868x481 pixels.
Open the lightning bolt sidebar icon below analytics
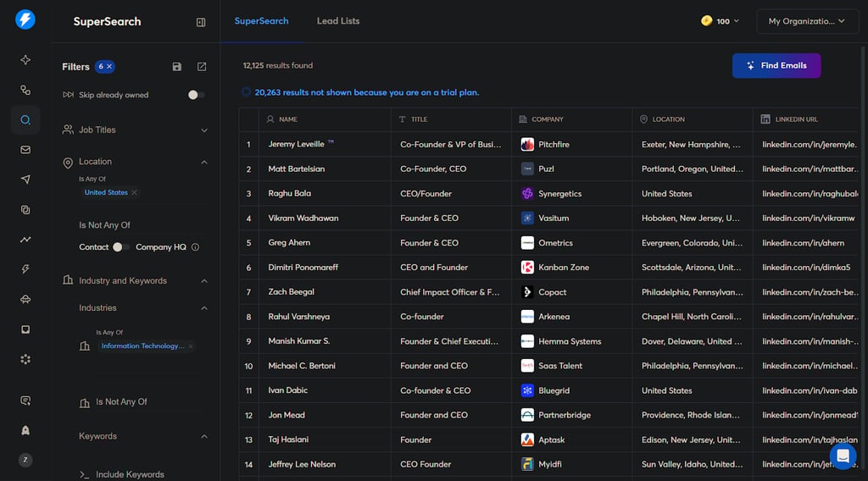pyautogui.click(x=25, y=269)
